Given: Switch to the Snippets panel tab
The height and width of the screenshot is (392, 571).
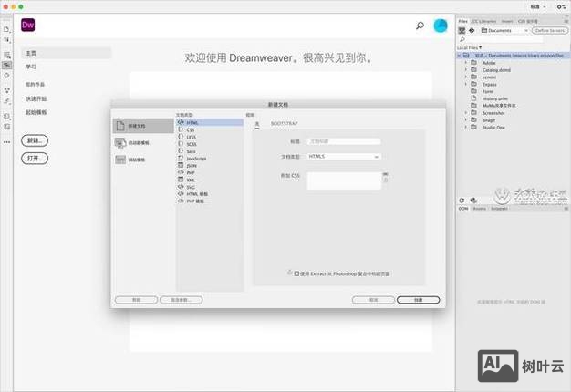Looking at the screenshot, I should pos(499,209).
